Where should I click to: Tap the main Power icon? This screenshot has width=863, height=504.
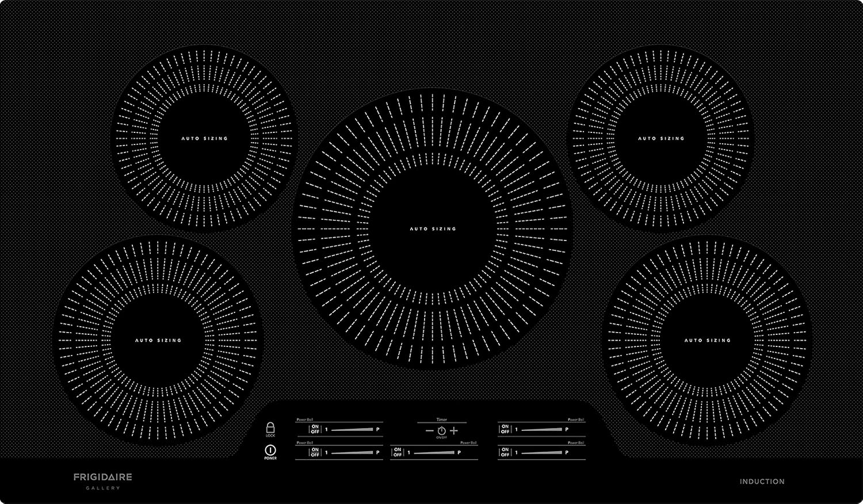270,449
